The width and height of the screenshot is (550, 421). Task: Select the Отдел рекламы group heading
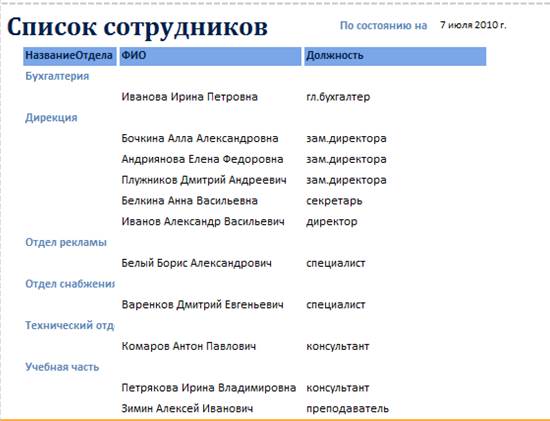tap(66, 242)
